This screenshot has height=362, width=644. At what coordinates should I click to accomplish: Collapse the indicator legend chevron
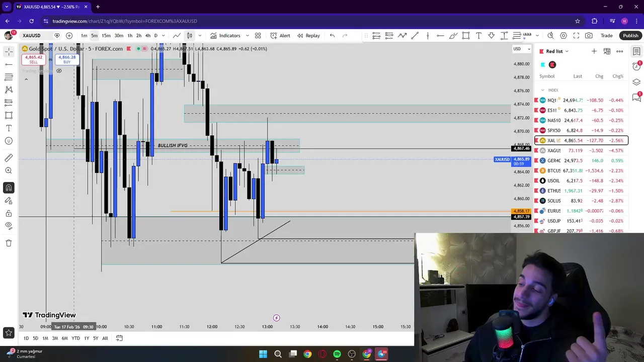point(26,79)
